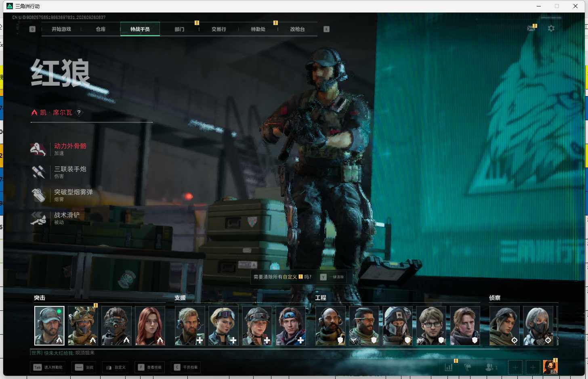Image resolution: width=588 pixels, height=379 pixels.
Task: Select the third 突击 operator with night-vision goggles
Action: coord(116,326)
